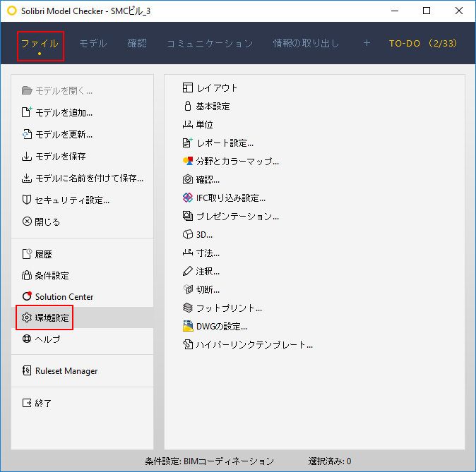Switch to the 確認 tab
476x472 pixels.
click(x=137, y=43)
